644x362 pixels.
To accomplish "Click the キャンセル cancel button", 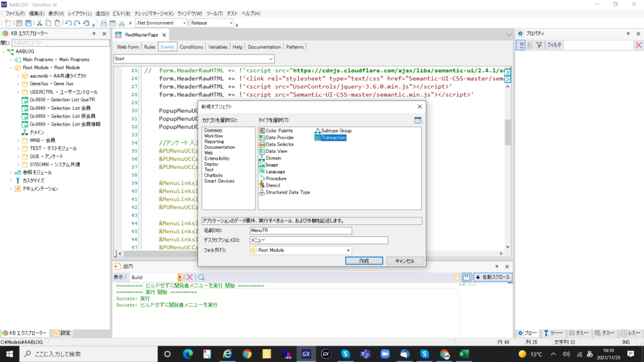I will [x=404, y=261].
